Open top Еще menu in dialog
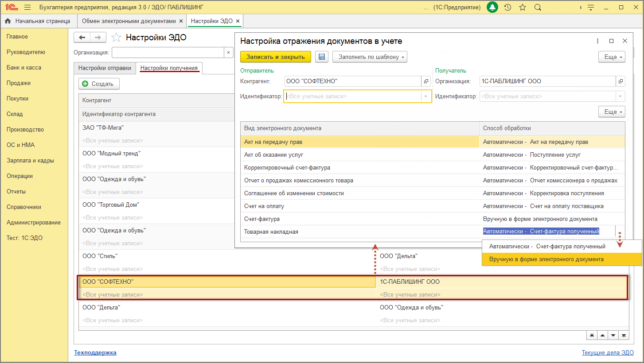This screenshot has width=644, height=363. pos(612,57)
